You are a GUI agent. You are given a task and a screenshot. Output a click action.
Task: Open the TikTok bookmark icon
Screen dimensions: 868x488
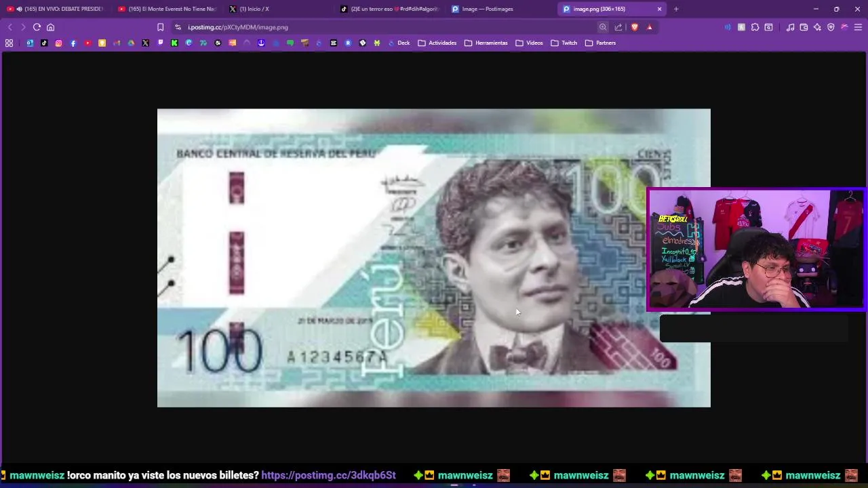(x=44, y=43)
